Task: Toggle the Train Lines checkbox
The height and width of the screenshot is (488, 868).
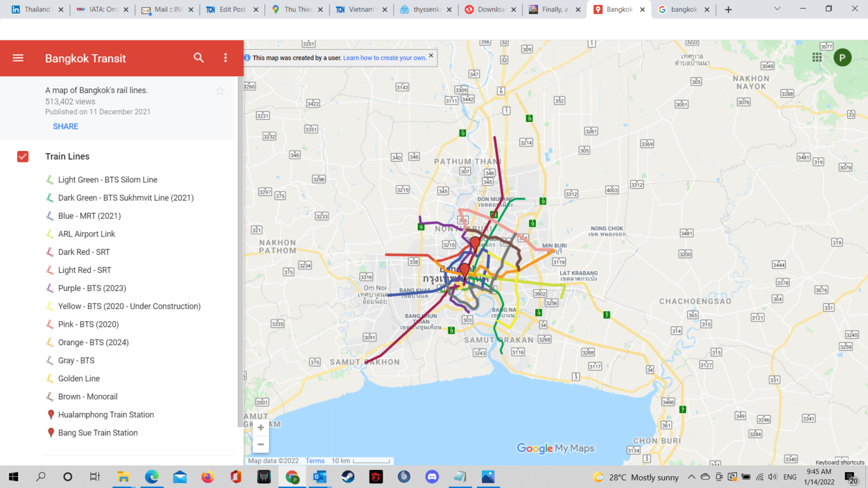Action: 23,156
